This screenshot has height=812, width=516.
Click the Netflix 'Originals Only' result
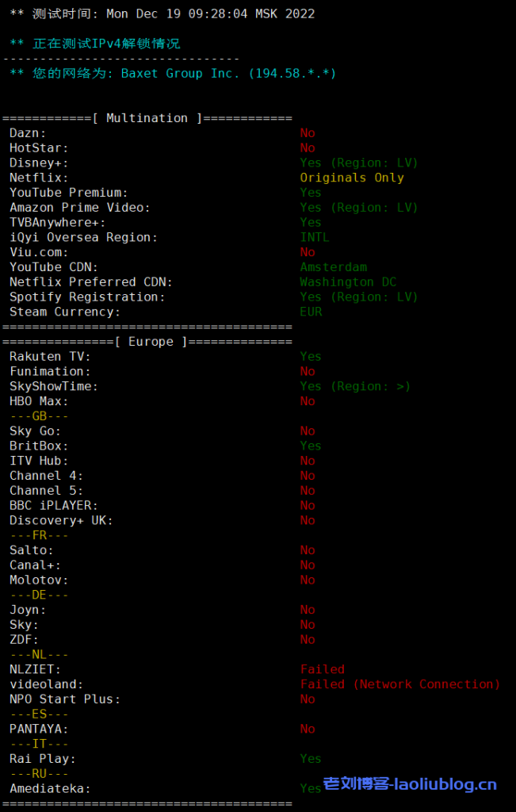[x=351, y=178]
